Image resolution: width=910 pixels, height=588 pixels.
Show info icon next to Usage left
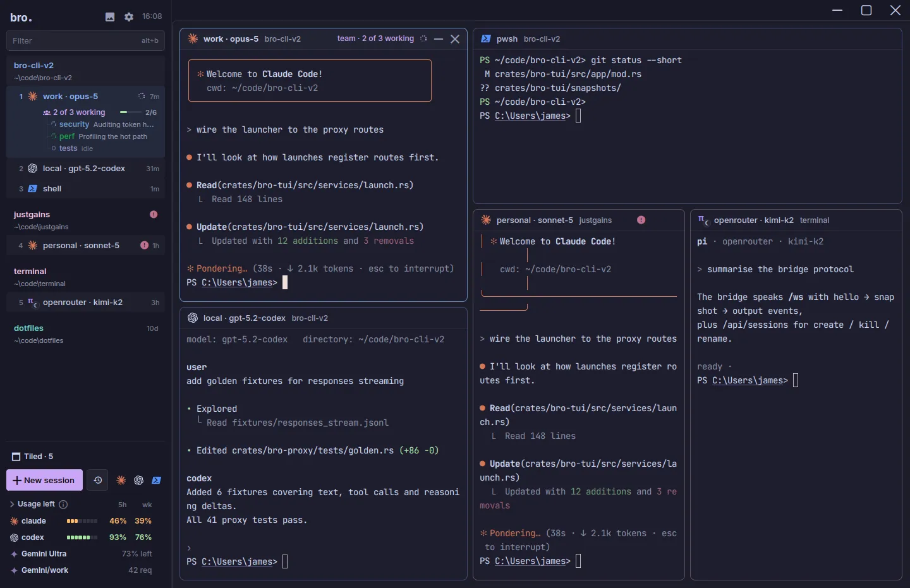[63, 504]
